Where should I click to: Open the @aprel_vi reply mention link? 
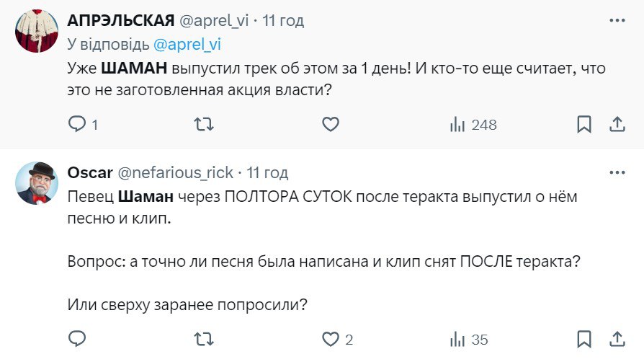click(x=187, y=44)
